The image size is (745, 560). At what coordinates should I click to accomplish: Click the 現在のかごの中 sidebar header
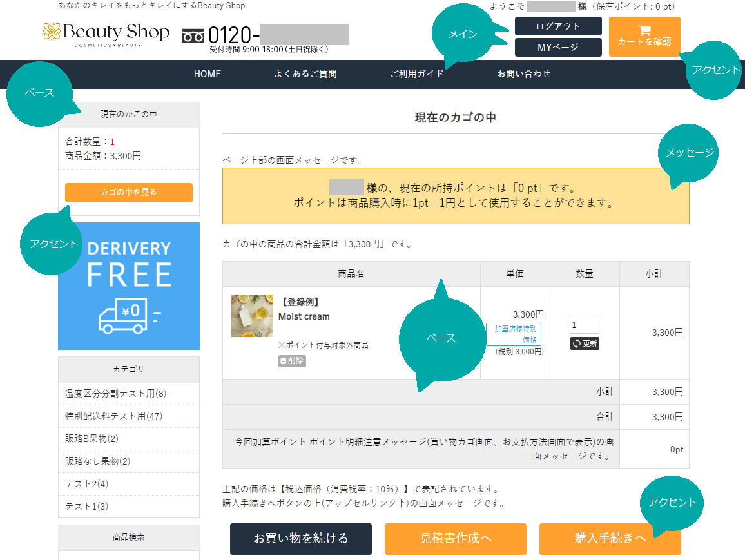[x=129, y=115]
